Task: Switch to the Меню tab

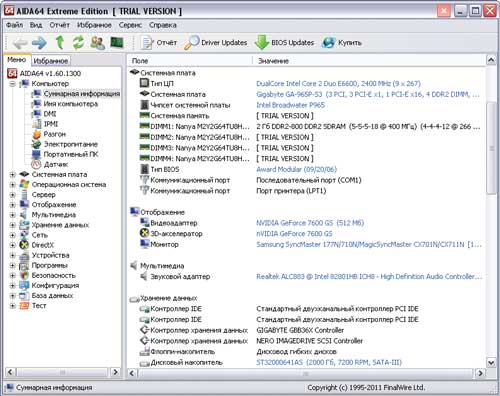Action: pyautogui.click(x=17, y=60)
